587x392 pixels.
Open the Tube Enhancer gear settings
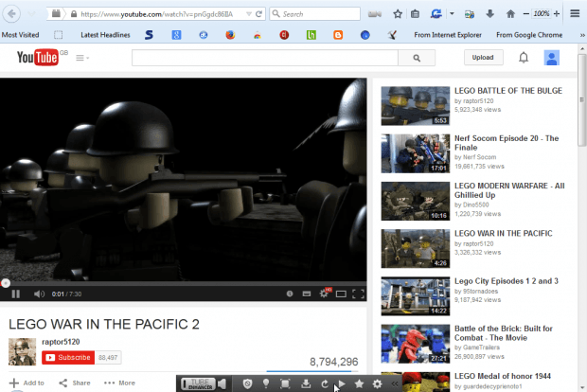click(x=377, y=383)
